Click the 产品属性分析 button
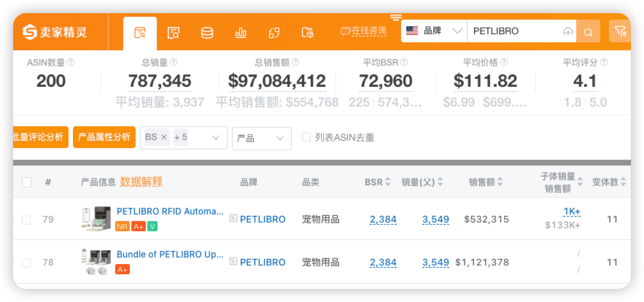644x302 pixels. (104, 137)
